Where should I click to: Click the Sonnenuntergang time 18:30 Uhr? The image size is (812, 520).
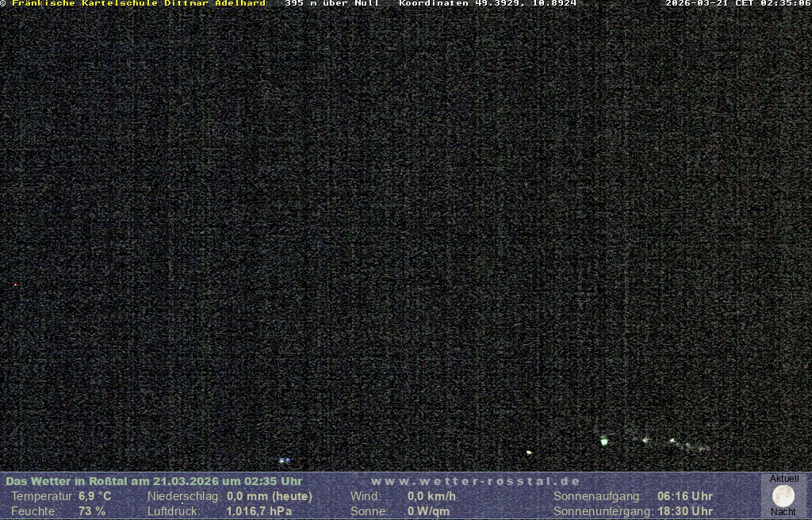[x=684, y=511]
